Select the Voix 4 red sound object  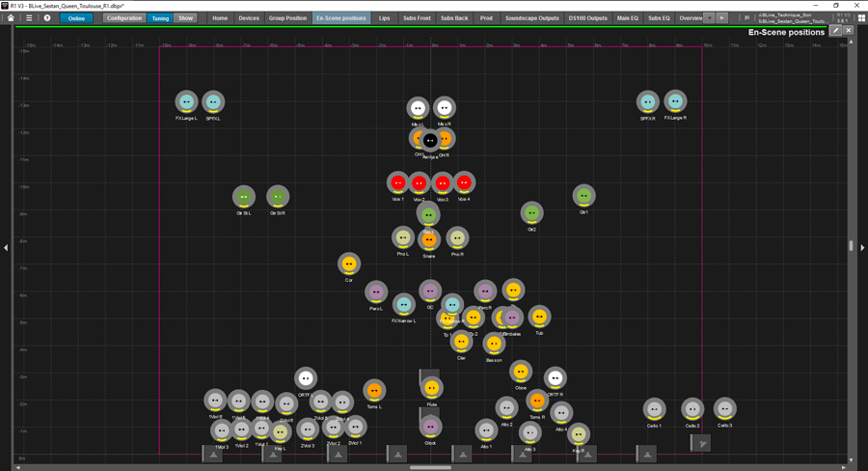tap(464, 182)
